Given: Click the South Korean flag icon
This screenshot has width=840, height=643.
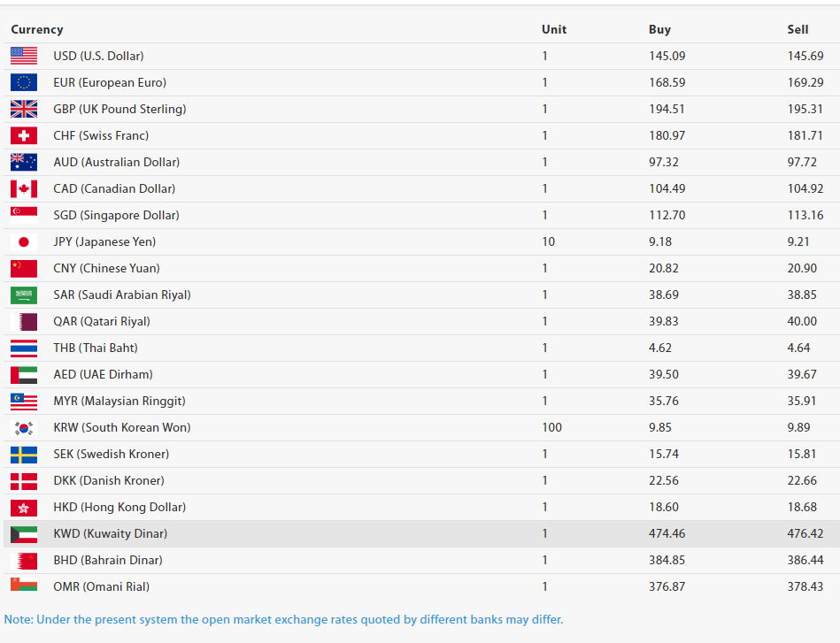Looking at the screenshot, I should click(24, 427).
